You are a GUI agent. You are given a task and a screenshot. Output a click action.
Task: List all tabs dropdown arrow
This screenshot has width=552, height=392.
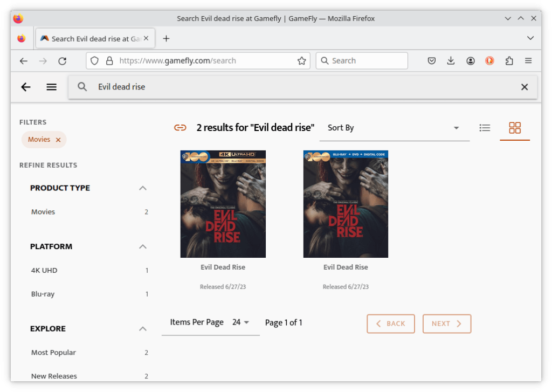(x=530, y=38)
